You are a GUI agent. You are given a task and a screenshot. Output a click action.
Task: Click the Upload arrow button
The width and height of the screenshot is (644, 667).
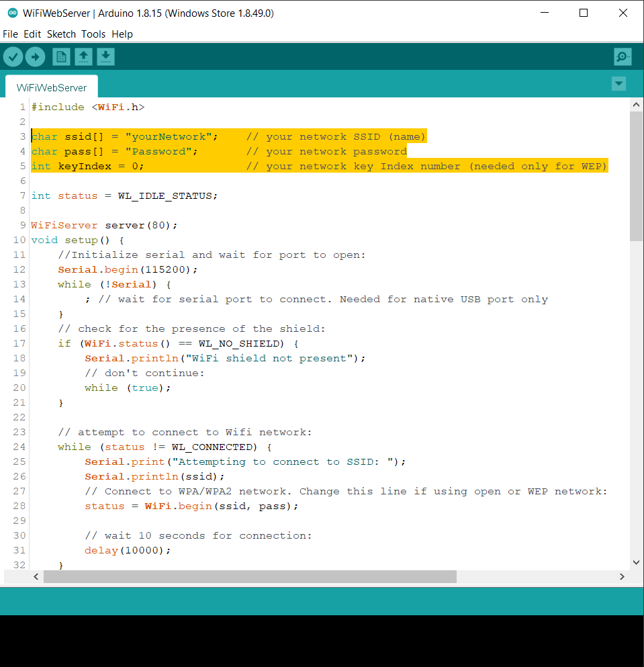click(36, 56)
